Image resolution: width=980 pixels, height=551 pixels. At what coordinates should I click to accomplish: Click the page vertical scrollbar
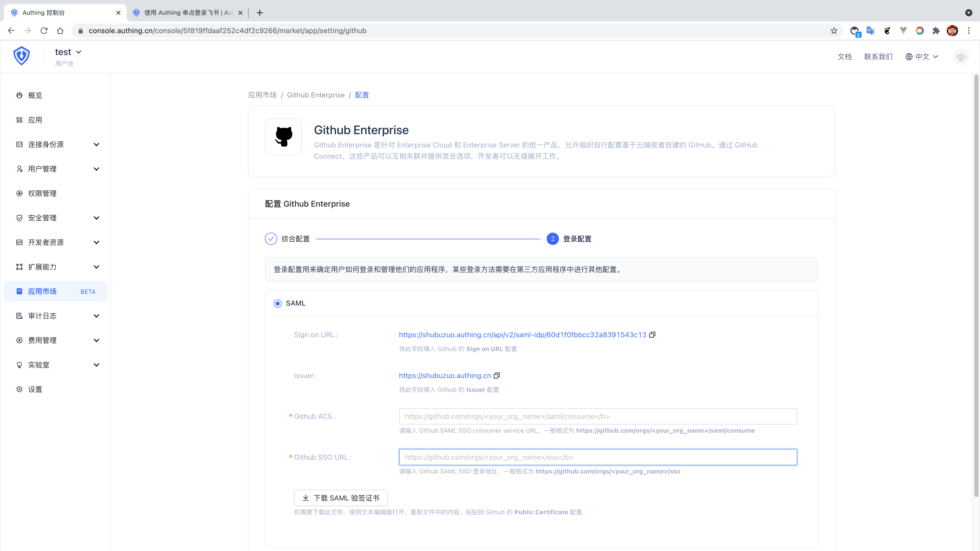tap(976, 285)
